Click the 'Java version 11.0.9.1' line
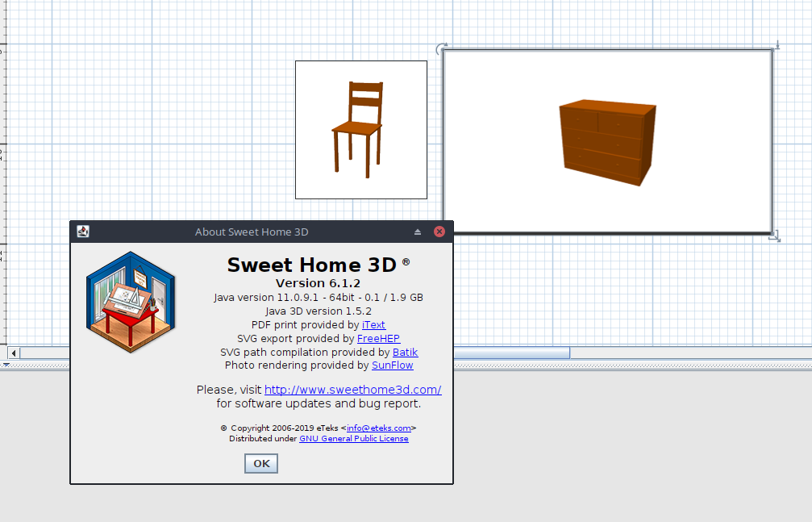This screenshot has width=812, height=522. pyautogui.click(x=319, y=298)
